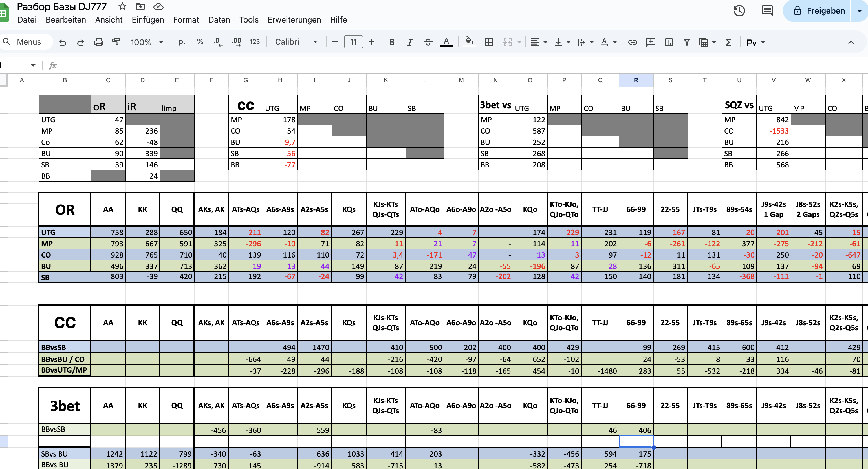Open the Ansicht menu
The height and width of the screenshot is (469, 868).
[109, 20]
